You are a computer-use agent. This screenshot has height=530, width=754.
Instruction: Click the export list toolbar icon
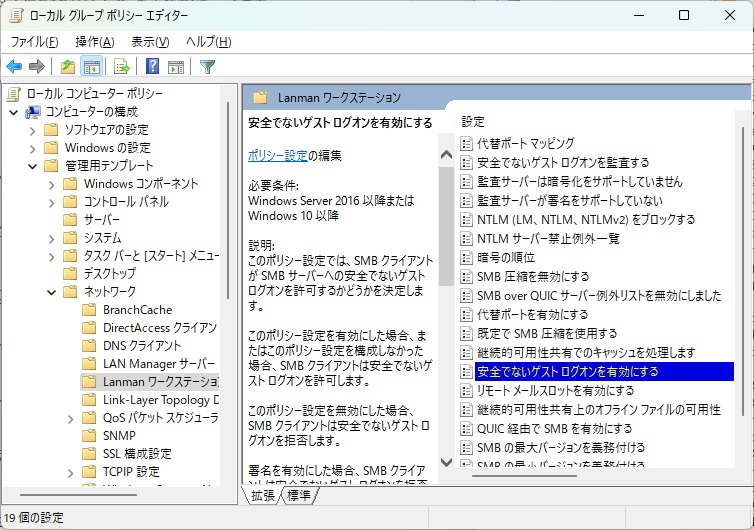tap(122, 67)
